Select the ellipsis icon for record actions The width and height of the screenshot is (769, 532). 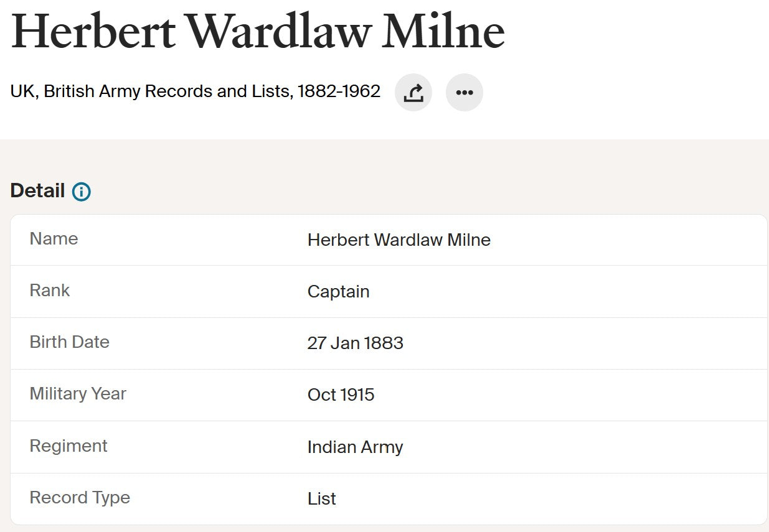click(464, 92)
